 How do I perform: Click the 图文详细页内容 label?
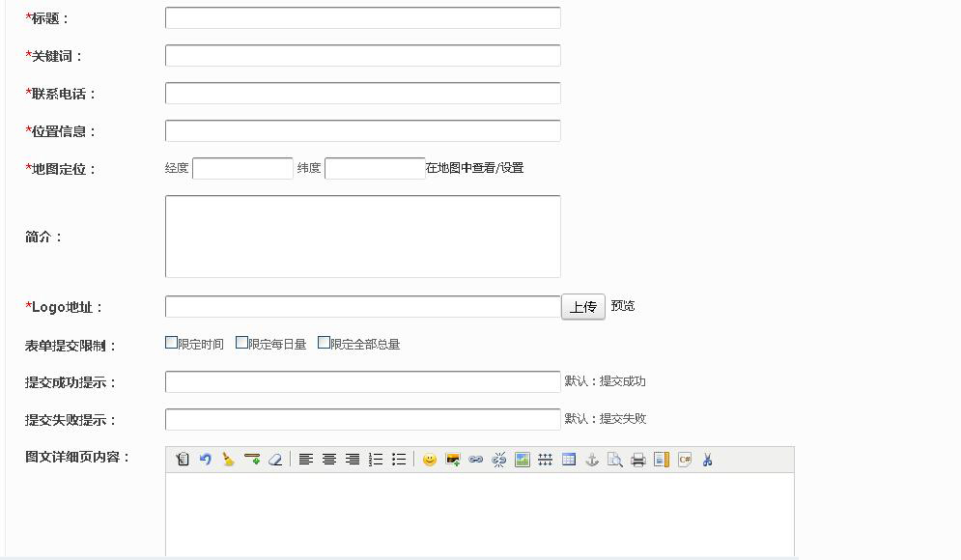coord(77,457)
